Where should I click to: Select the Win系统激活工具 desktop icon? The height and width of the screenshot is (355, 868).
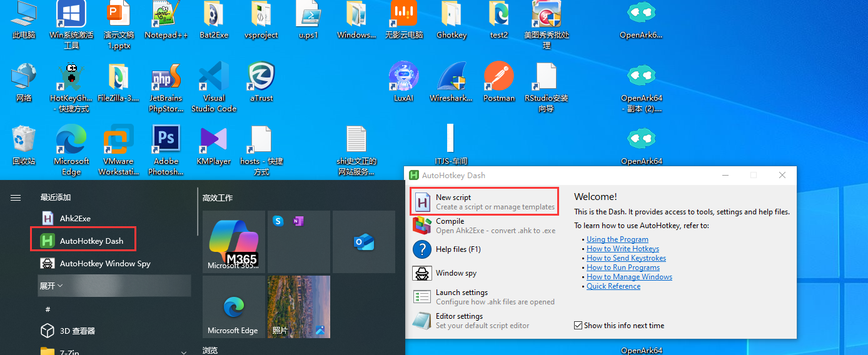71,24
